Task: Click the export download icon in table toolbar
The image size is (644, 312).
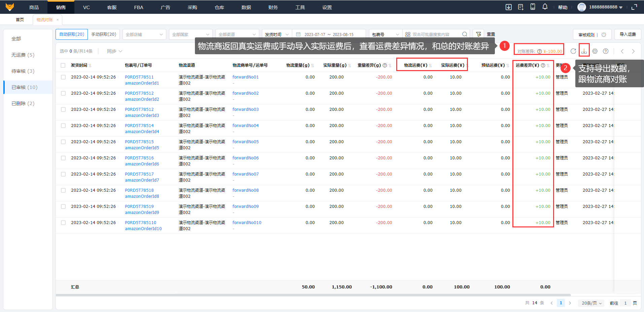Action: [584, 51]
